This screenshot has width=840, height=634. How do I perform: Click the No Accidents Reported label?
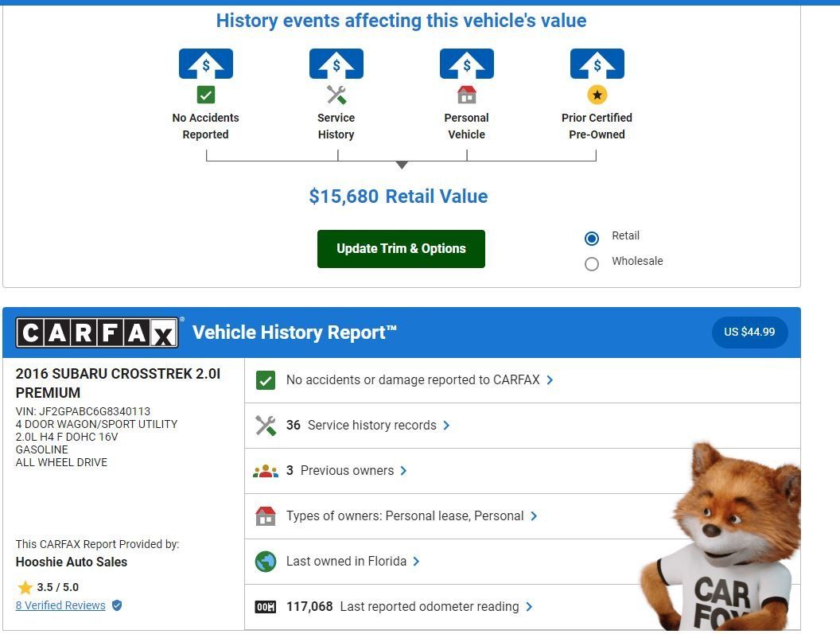point(206,126)
